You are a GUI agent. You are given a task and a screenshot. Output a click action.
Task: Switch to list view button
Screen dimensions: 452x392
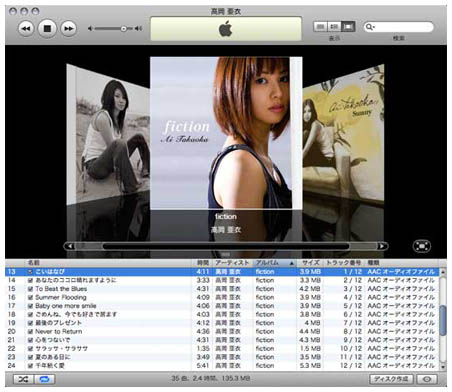(x=320, y=26)
